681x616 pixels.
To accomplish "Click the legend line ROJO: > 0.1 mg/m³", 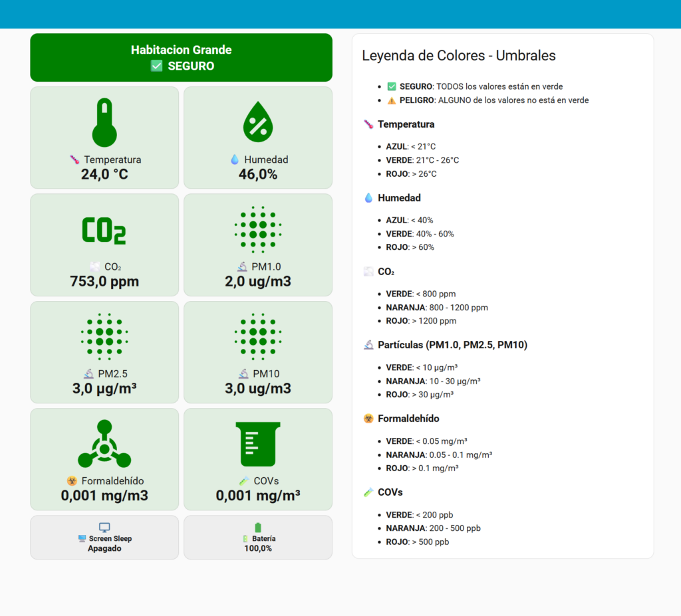I will (x=422, y=468).
